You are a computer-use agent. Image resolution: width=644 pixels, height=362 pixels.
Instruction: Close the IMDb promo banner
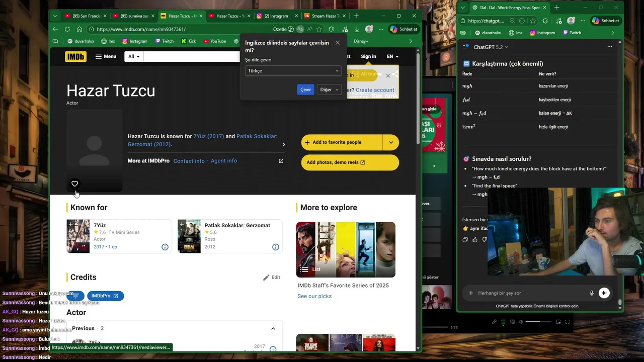[388, 75]
